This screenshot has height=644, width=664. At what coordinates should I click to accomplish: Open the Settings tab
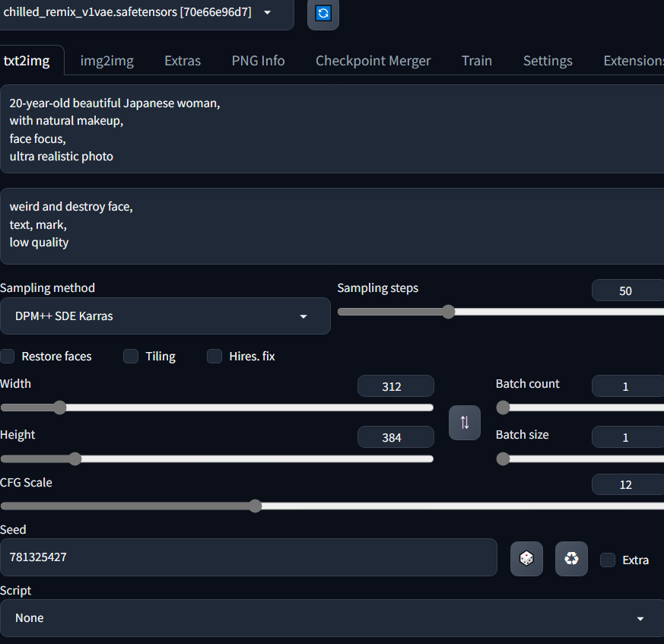(x=548, y=61)
